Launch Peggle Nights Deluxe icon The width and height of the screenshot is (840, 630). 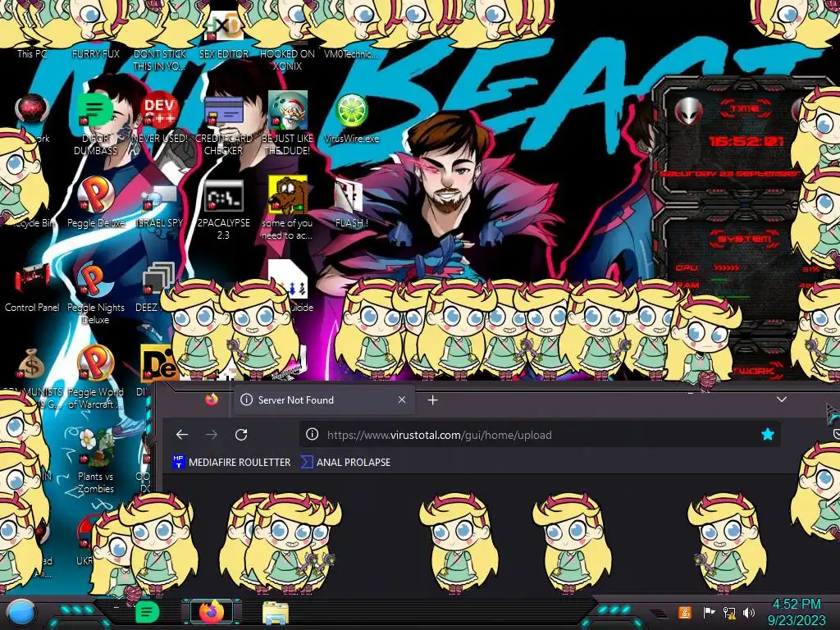95,294
